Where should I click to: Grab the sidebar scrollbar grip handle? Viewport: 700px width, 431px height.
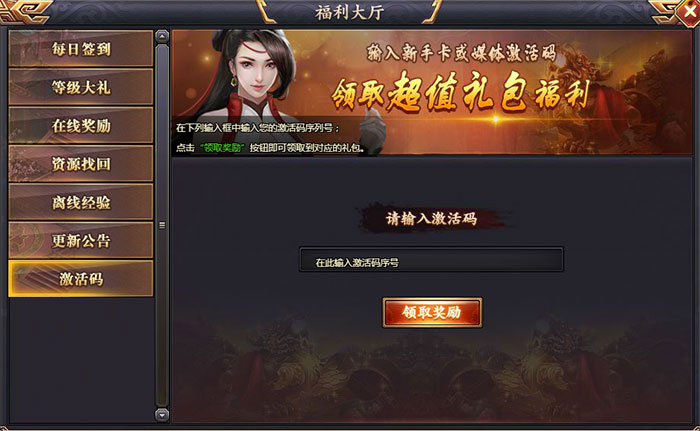(x=162, y=225)
